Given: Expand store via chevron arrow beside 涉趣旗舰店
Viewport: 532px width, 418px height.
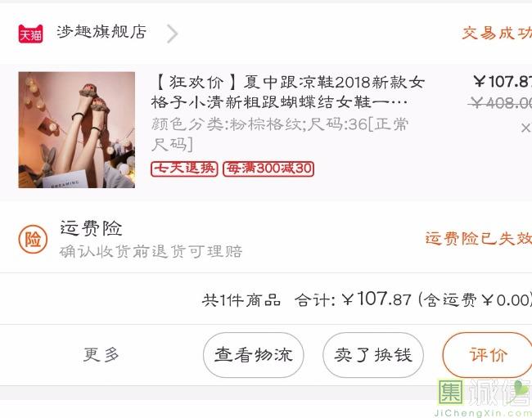Looking at the screenshot, I should 173,34.
